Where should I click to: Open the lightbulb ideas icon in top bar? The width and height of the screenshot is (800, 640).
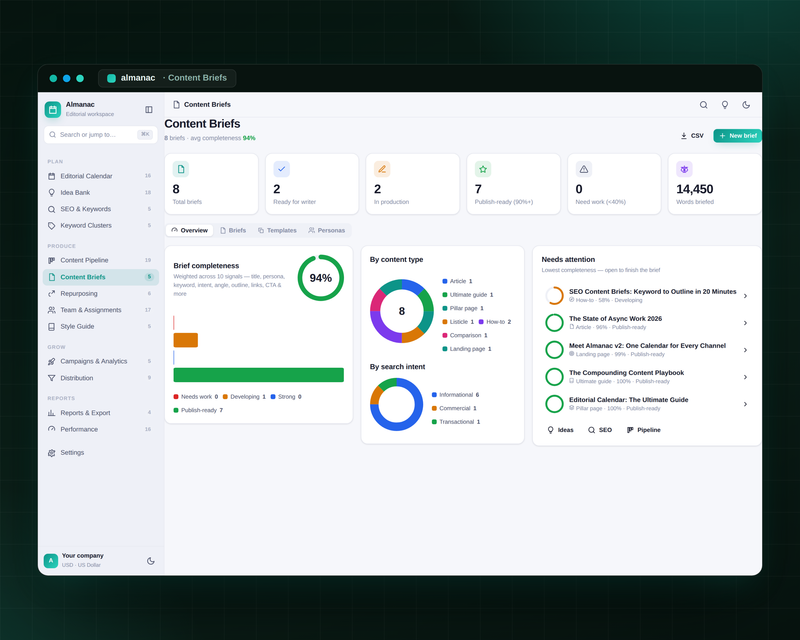pos(724,105)
